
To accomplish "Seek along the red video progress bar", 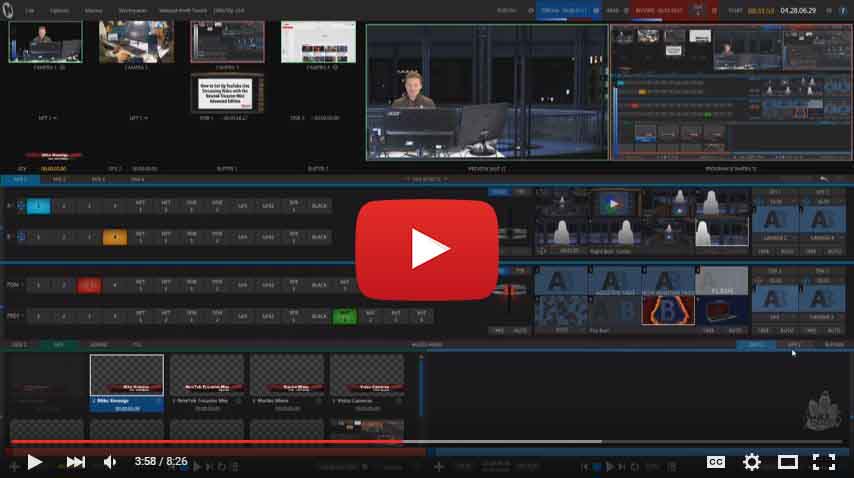I will (207, 442).
